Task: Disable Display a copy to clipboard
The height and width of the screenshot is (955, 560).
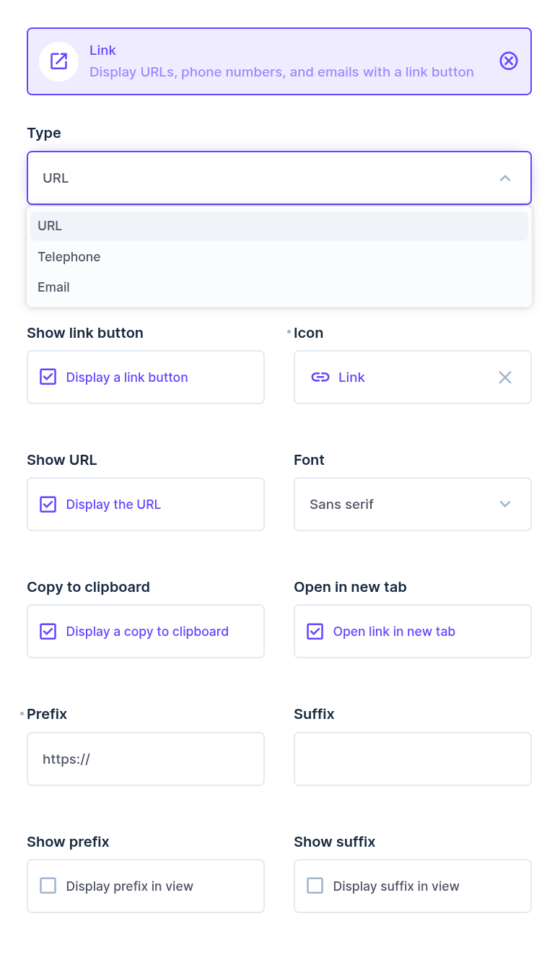Action: pos(48,631)
